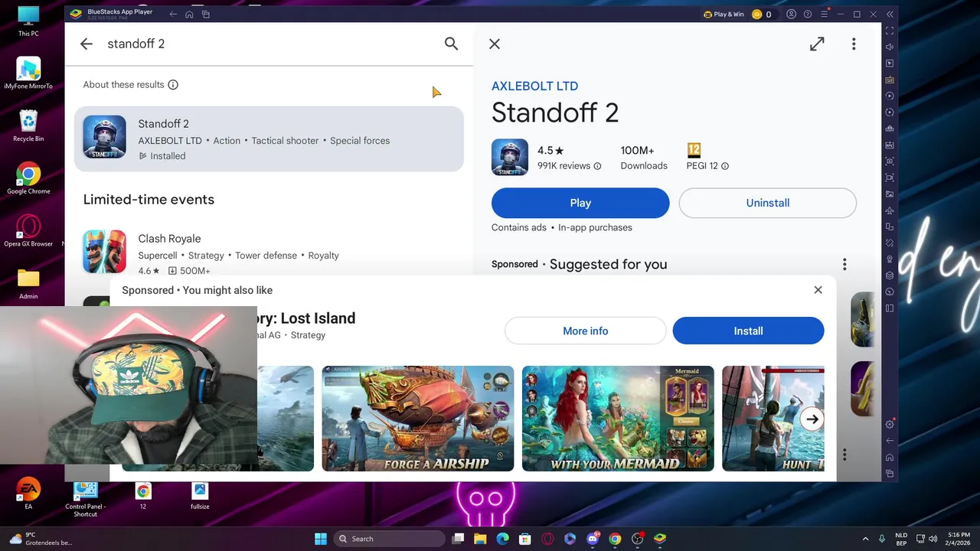980x551 pixels.
Task: Open the Forge a Airship screenshot
Action: [x=418, y=419]
